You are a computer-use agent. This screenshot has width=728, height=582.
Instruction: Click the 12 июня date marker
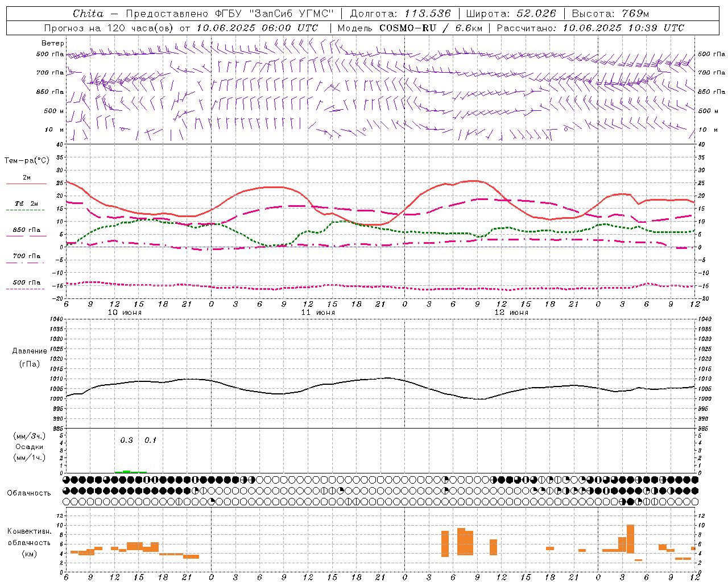(x=511, y=313)
